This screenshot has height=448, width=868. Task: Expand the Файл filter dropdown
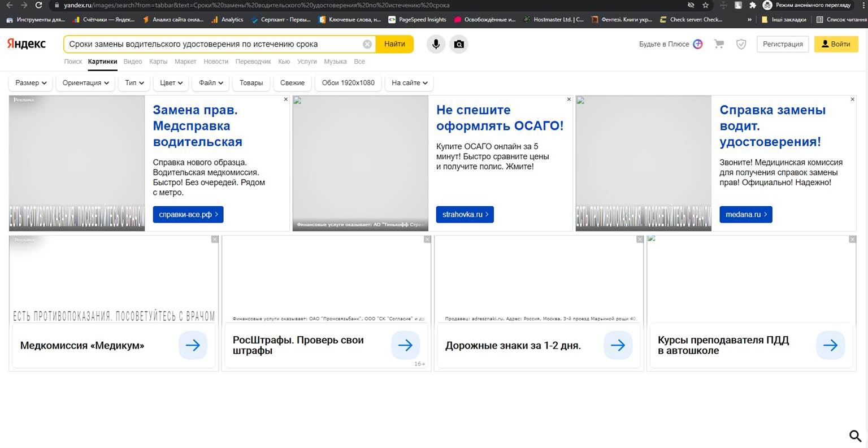coord(211,82)
